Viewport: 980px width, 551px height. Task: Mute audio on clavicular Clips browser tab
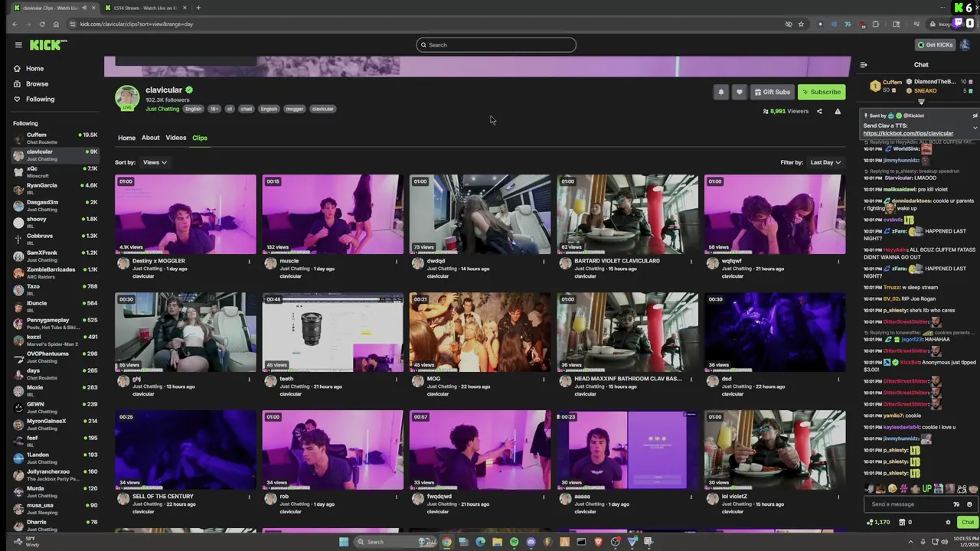coord(83,8)
